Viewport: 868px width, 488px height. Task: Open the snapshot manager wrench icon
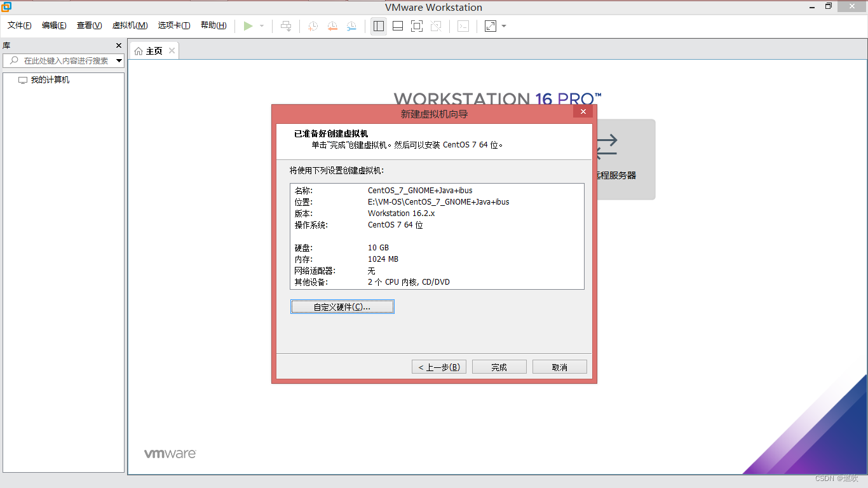coord(351,26)
